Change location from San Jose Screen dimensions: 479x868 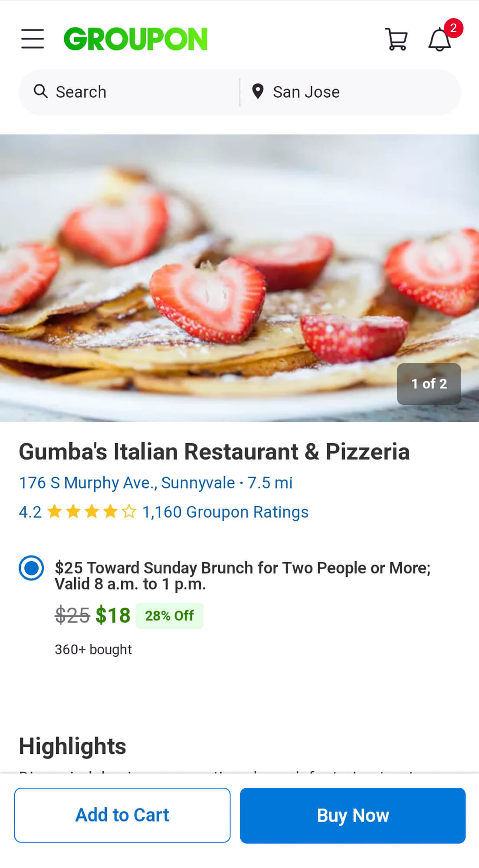[306, 92]
